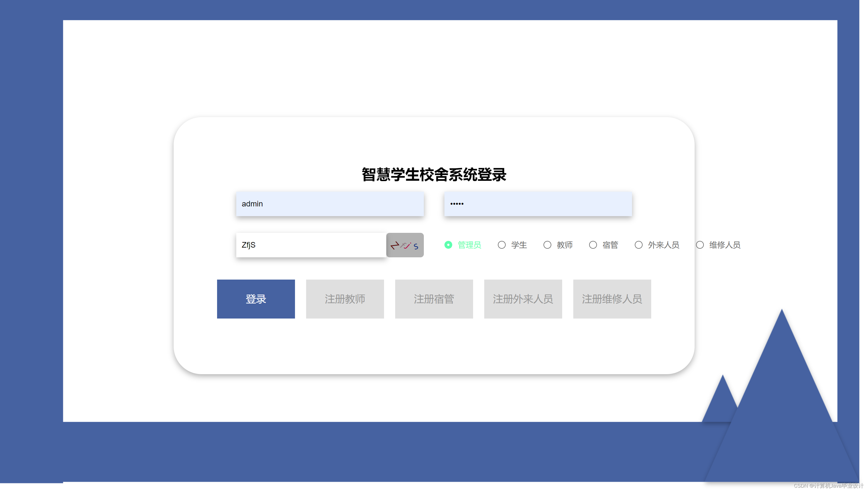Viewport: 868px width, 491px height.
Task: Pick the 宿管 role radio
Action: coord(593,245)
